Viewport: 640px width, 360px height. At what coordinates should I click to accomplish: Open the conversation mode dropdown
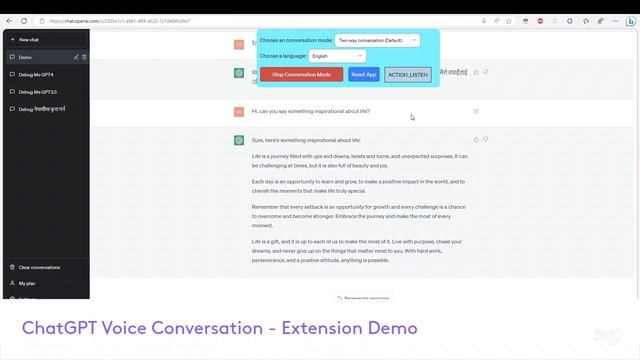click(377, 40)
